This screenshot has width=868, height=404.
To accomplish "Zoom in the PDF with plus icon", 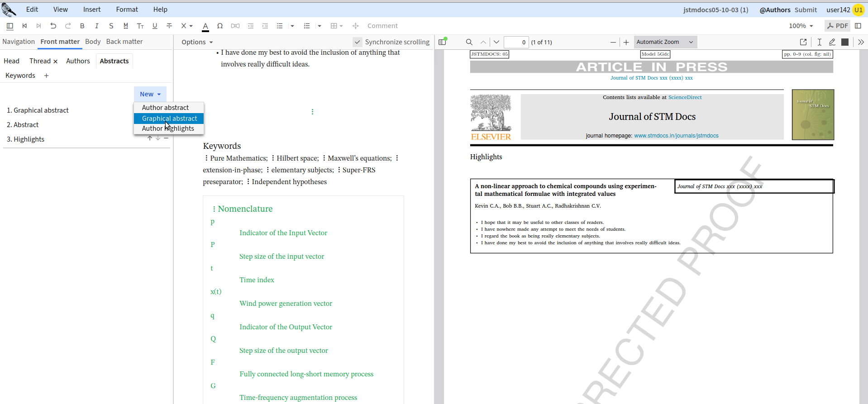I will tap(626, 42).
